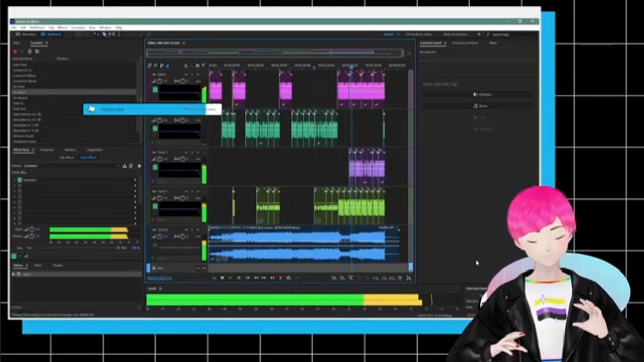Show track Effects (fx) controls icon
This screenshot has width=644, height=362.
click(x=155, y=65)
